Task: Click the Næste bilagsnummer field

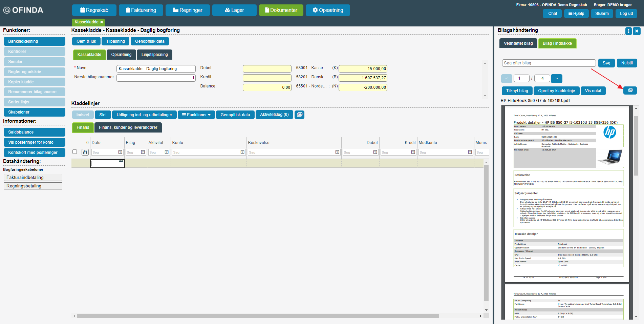Action: 156,78
